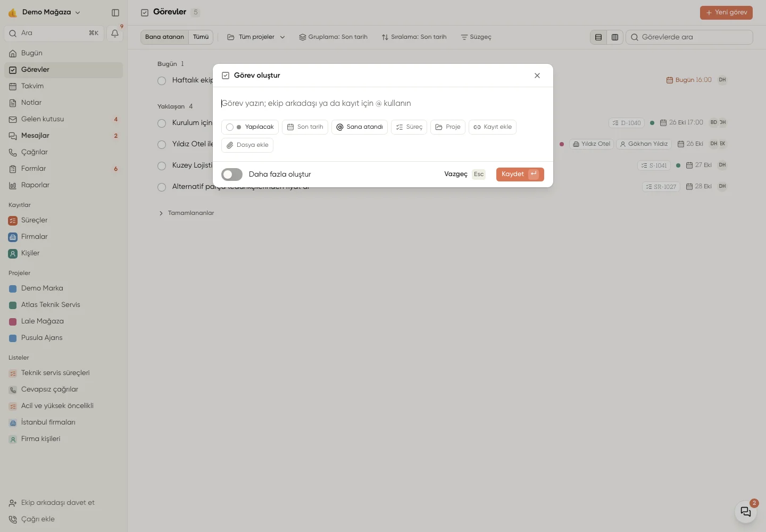Open Mesajlar in sidebar
Screen dimensions: 766x532
pos(64,136)
